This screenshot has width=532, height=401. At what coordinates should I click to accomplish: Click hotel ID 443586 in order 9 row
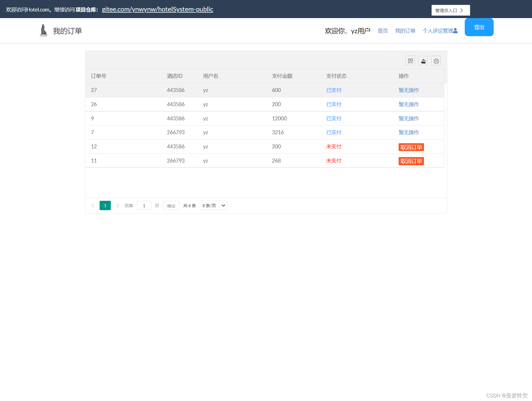[176, 118]
